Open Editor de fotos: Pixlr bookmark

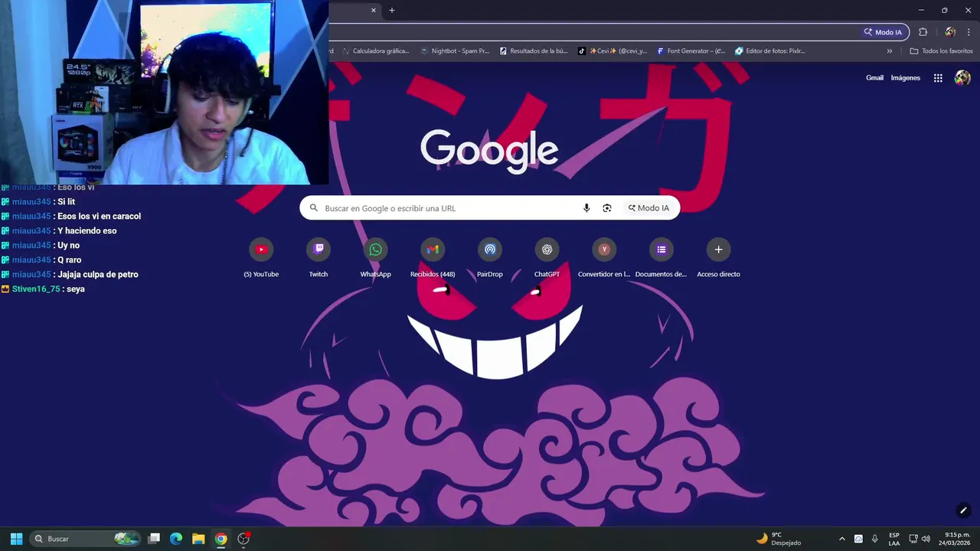coord(770,51)
